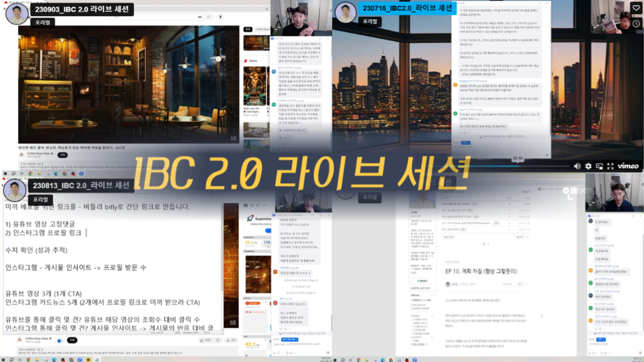This screenshot has height=362, width=644.
Task: Click the presenter avatar in 230813 session
Action: (x=15, y=190)
